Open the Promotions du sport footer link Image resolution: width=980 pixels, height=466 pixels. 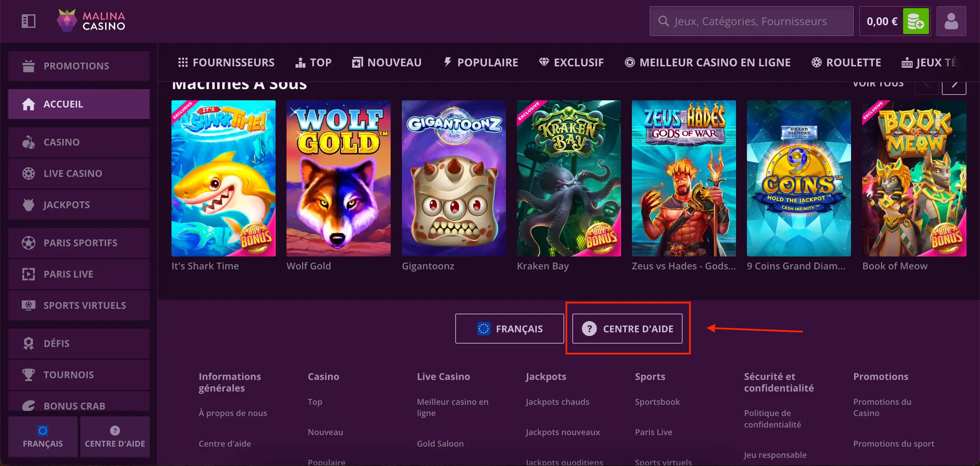tap(894, 443)
